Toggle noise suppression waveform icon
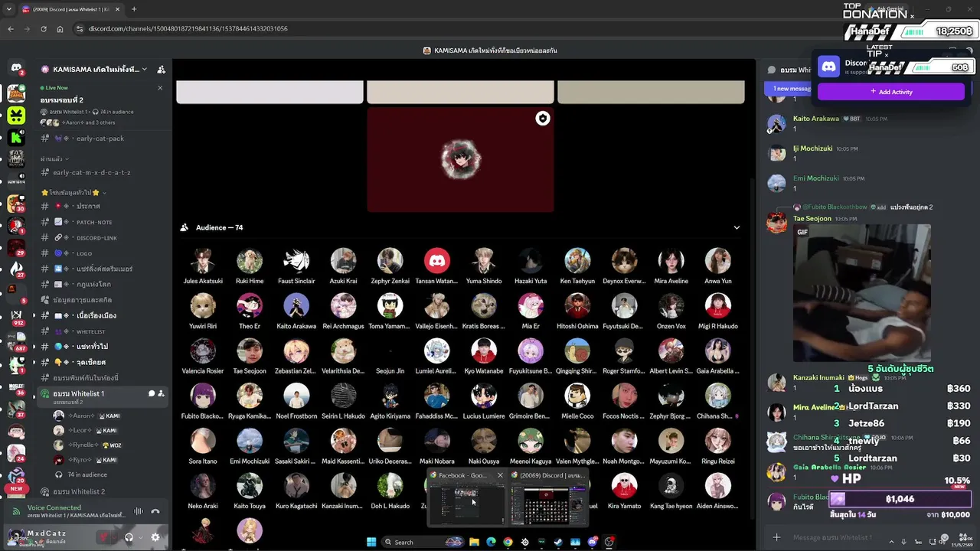This screenshot has width=980, height=551. [x=139, y=511]
